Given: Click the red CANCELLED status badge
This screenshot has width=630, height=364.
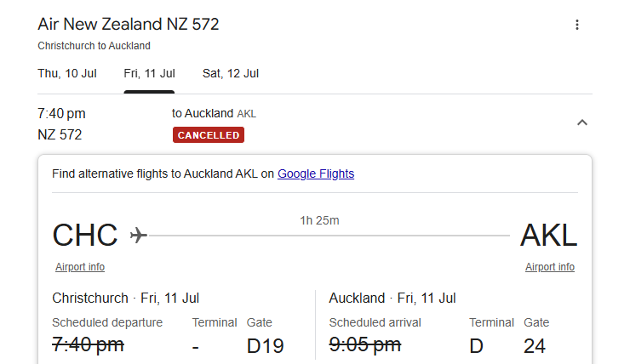Looking at the screenshot, I should (209, 135).
